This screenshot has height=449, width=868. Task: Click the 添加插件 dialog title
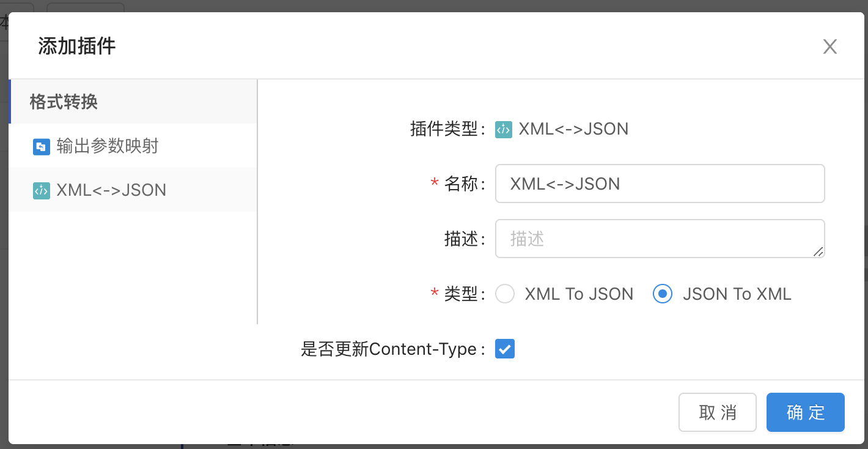(x=77, y=46)
